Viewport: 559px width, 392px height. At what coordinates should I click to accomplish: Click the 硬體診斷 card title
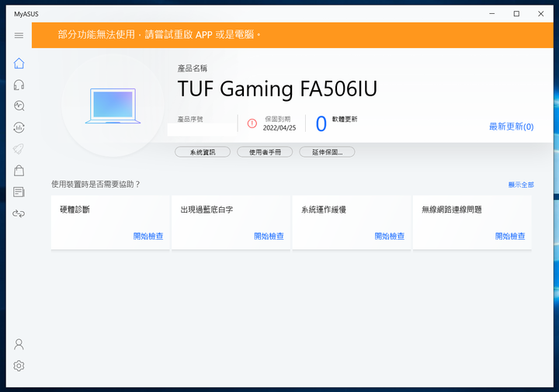click(x=75, y=210)
